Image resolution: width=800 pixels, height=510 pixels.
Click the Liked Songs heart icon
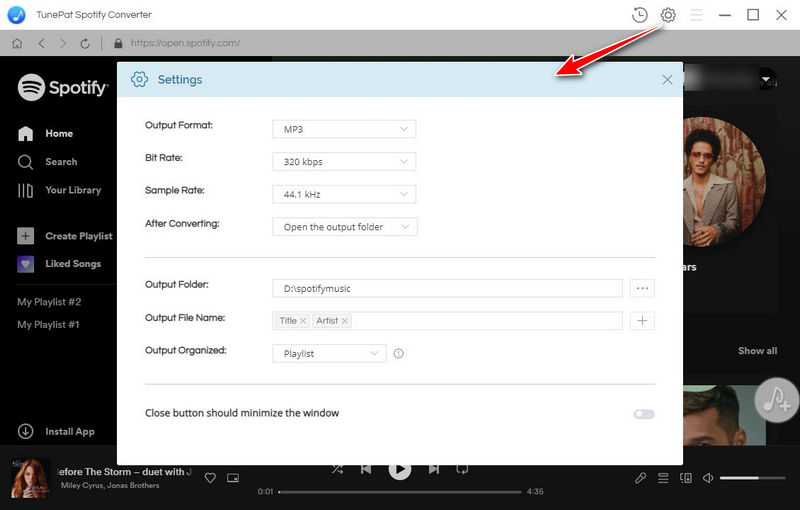(26, 264)
